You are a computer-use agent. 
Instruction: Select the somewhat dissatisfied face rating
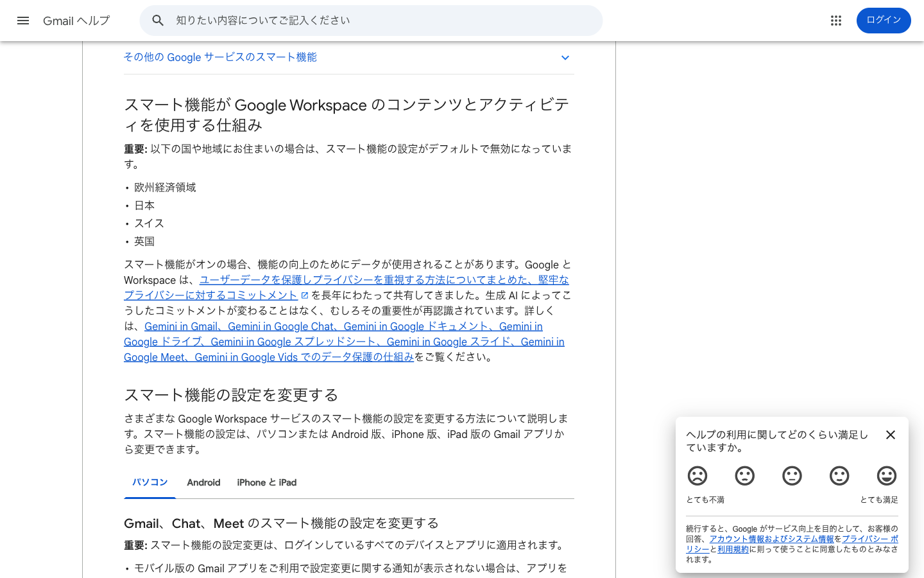tap(745, 476)
